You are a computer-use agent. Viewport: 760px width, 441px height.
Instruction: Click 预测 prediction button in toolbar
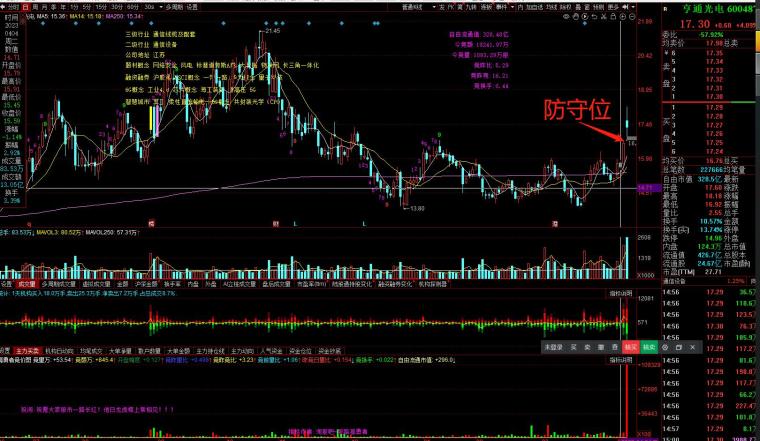(598, 7)
